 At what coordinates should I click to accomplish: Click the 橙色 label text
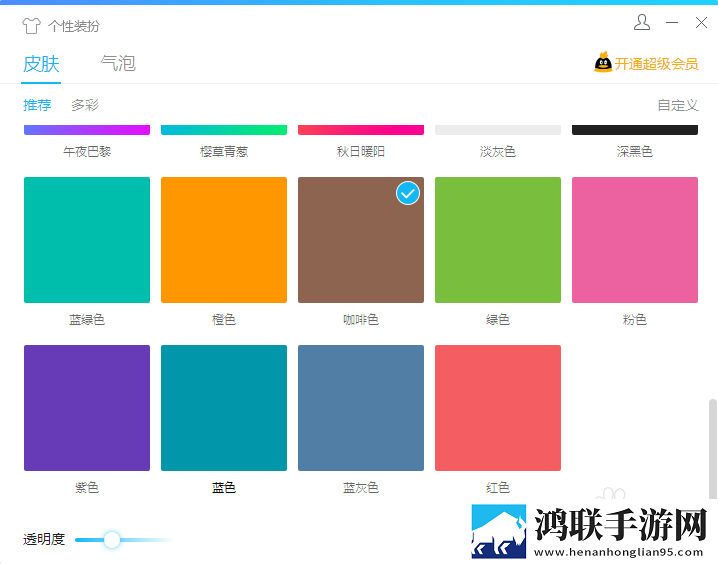[x=224, y=320]
